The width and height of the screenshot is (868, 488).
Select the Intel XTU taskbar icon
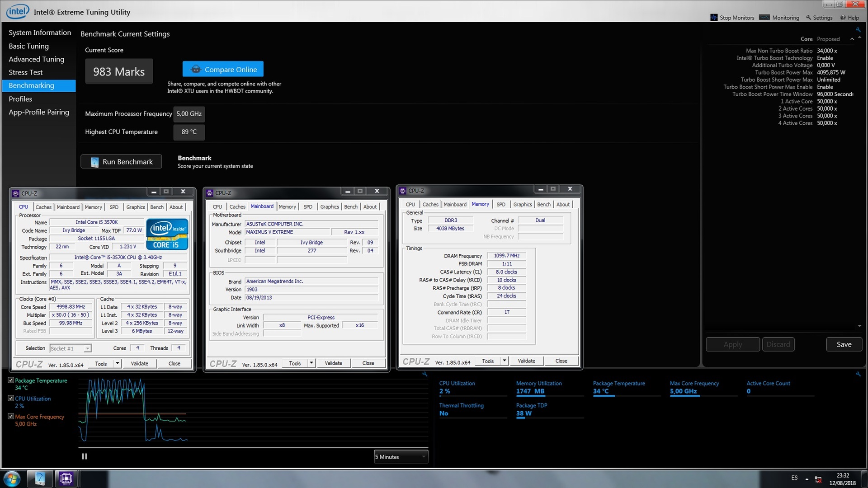pos(40,478)
